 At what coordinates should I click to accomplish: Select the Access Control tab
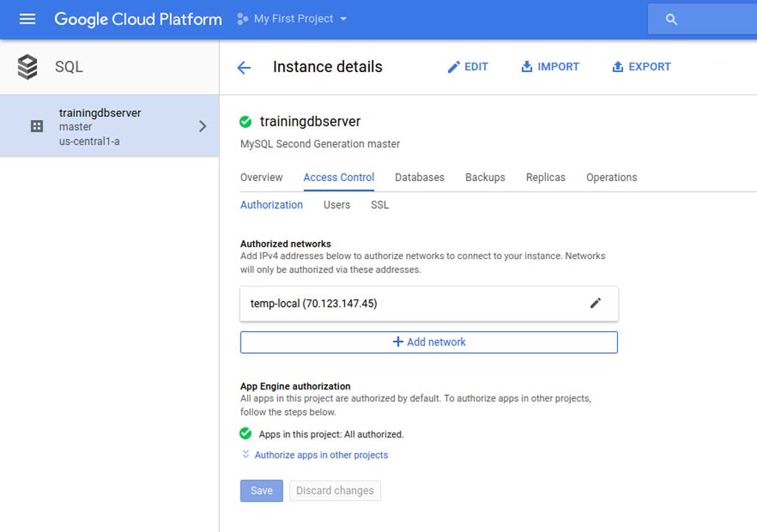point(339,177)
